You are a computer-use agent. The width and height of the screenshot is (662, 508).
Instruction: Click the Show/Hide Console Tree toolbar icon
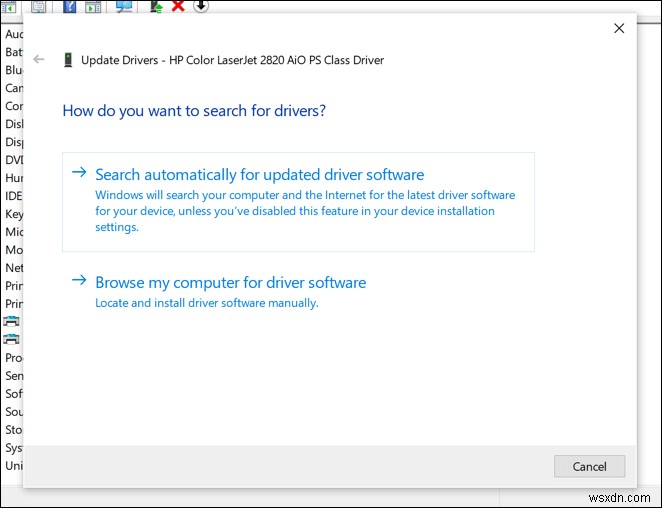(8, 6)
